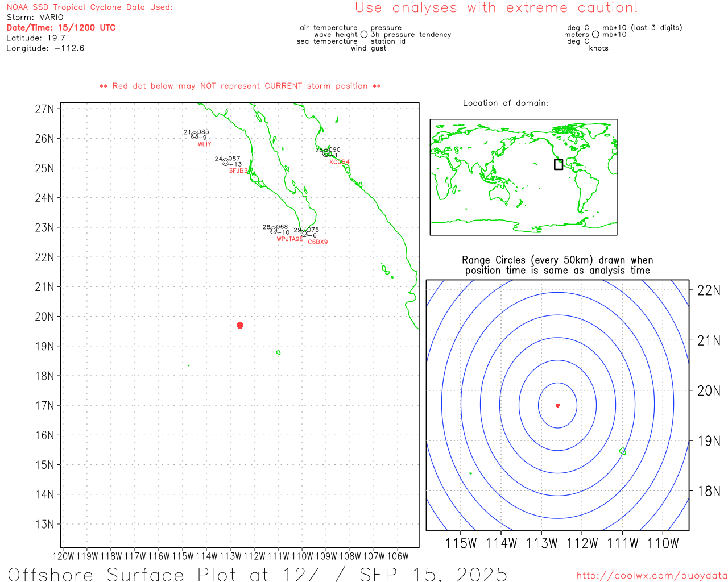
Task: Click the 18N label on range circle map
Action: tap(709, 491)
